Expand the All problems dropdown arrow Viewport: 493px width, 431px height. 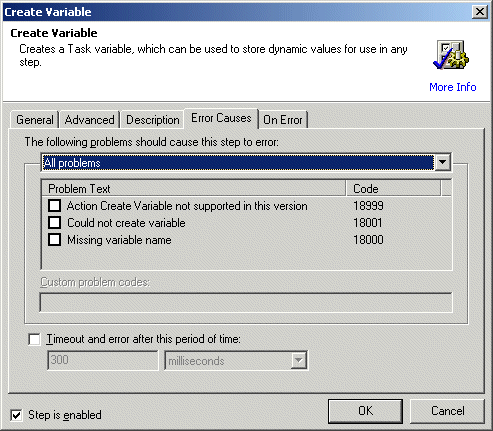coord(442,162)
